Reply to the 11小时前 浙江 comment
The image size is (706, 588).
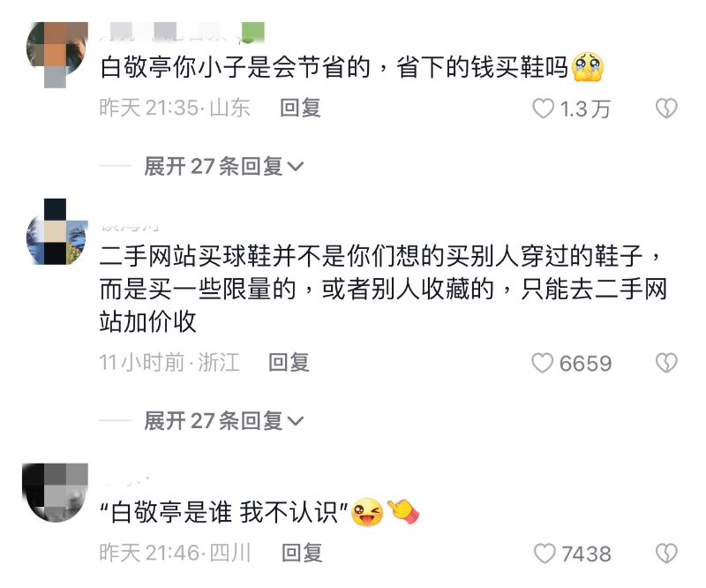(x=289, y=362)
